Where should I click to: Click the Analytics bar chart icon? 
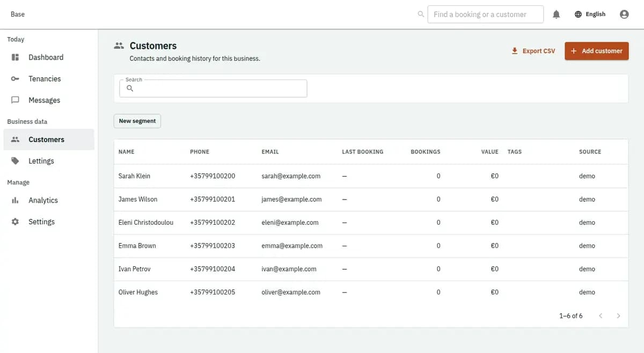click(x=16, y=200)
